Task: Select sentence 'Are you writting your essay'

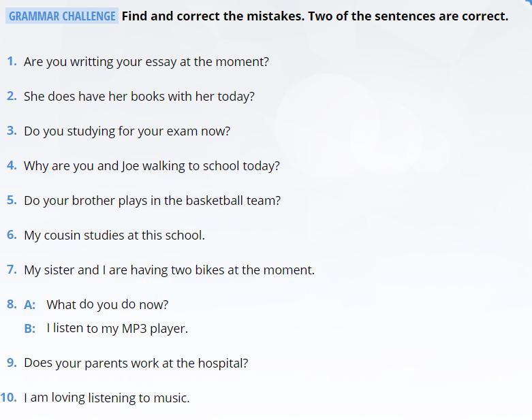Action: point(146,62)
